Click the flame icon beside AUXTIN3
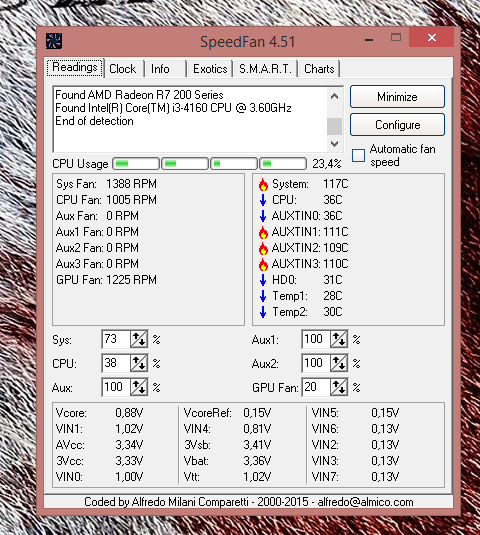 (x=263, y=264)
